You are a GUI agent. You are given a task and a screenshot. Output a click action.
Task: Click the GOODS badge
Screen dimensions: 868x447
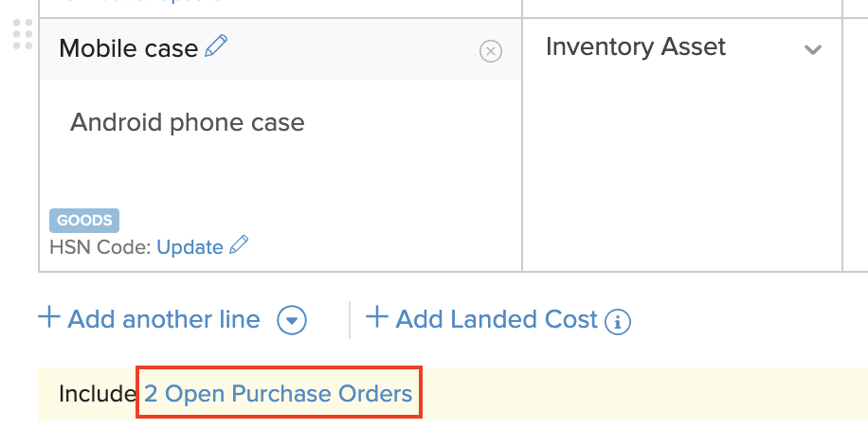[x=84, y=221]
